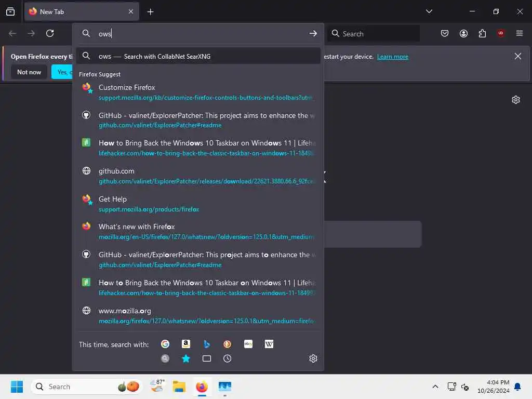Open the www.mozilla.org suggestion
The width and height of the screenshot is (532, 399).
click(198, 315)
